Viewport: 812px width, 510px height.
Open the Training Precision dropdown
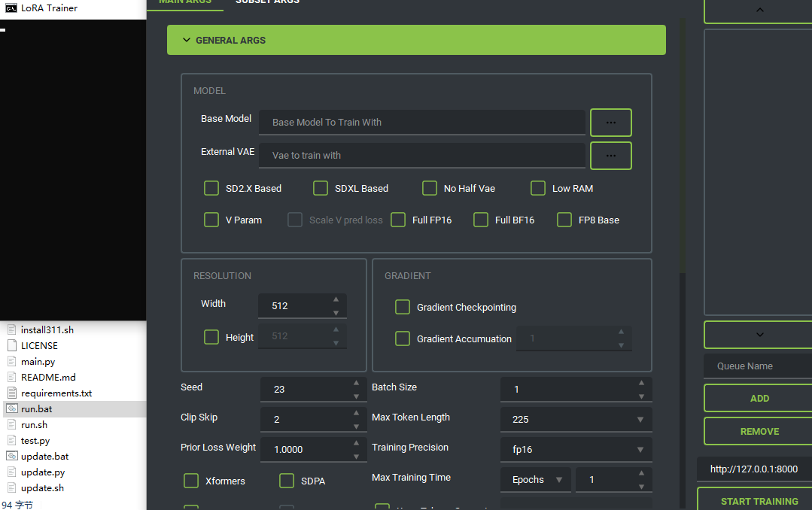576,450
